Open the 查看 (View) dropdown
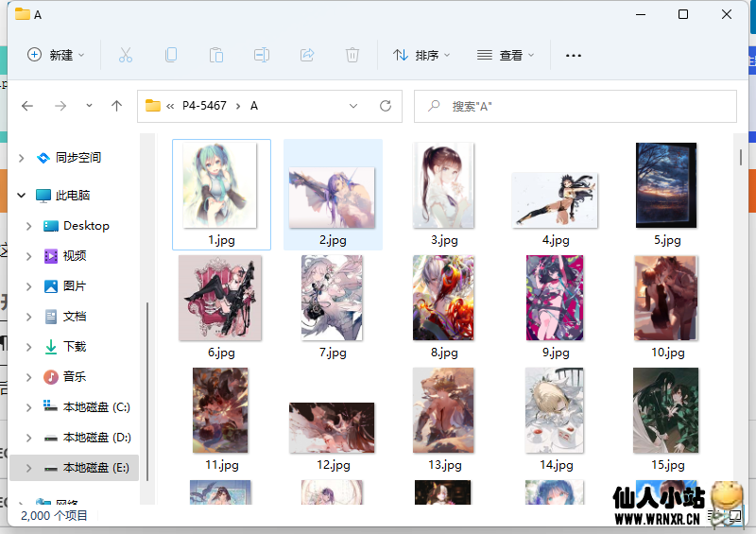 (506, 55)
